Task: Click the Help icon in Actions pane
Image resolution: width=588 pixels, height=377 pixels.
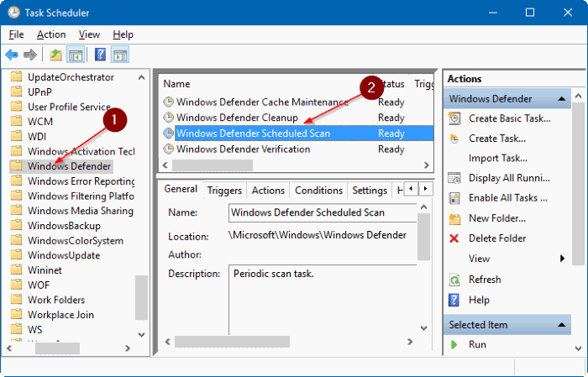Action: (x=454, y=300)
